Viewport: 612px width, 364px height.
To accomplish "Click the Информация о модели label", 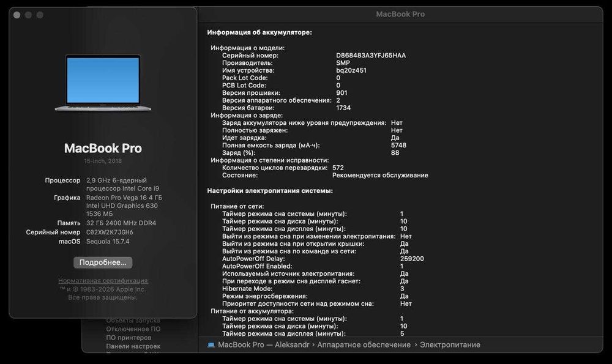I will pyautogui.click(x=247, y=48).
